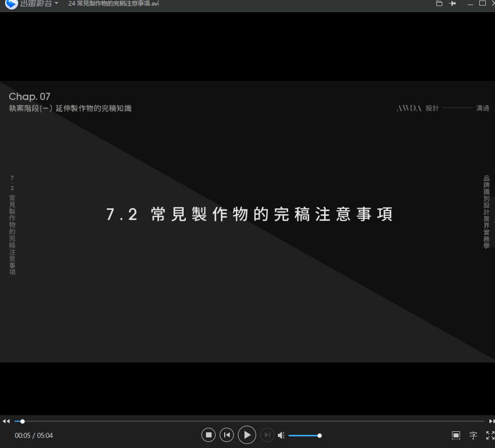
Task: Stop the video playback
Action: [x=209, y=435]
